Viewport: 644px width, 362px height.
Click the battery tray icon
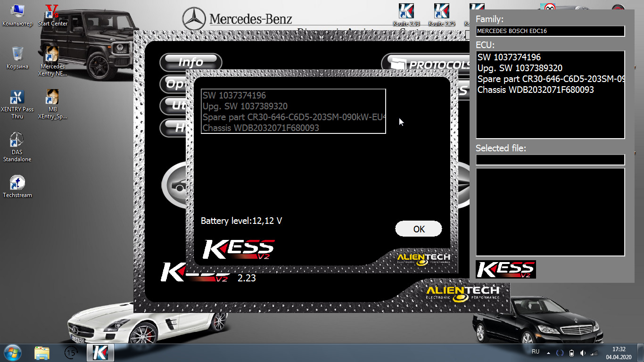tap(571, 353)
